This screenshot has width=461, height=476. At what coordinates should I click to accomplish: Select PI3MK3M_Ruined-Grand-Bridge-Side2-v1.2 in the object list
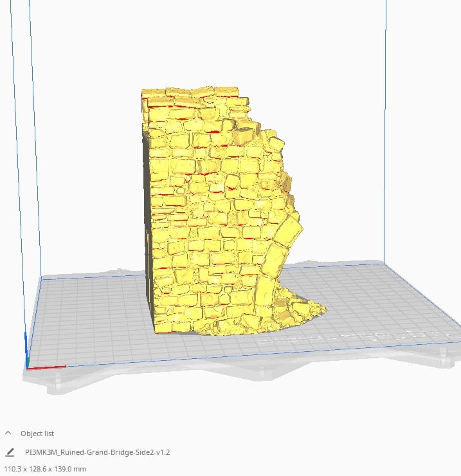pos(97,452)
